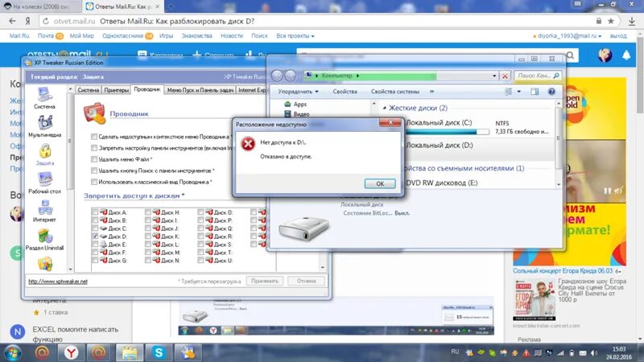Check the Диск A: checkbox
Image resolution: width=644 pixels, height=362 pixels.
point(95,212)
